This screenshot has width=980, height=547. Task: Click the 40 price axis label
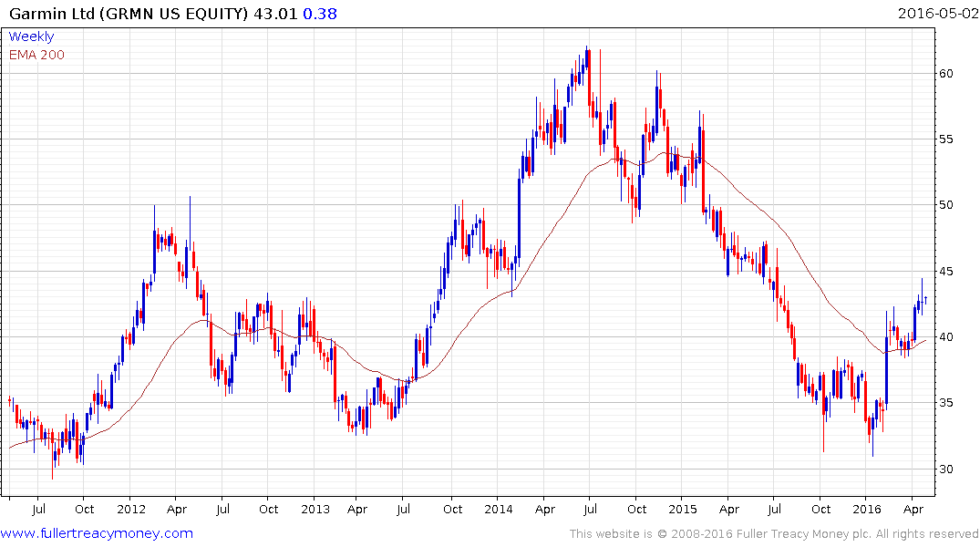(x=946, y=337)
